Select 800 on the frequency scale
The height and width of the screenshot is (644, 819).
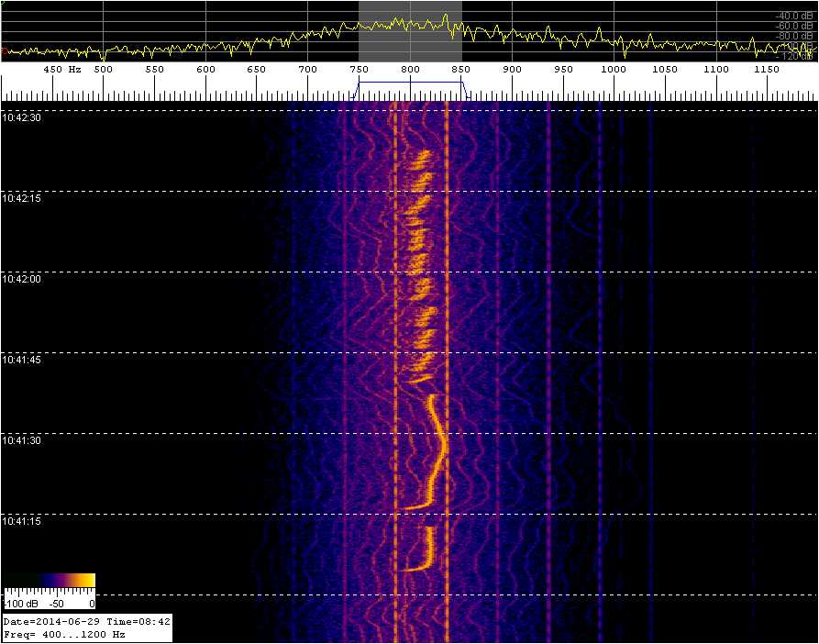(410, 70)
